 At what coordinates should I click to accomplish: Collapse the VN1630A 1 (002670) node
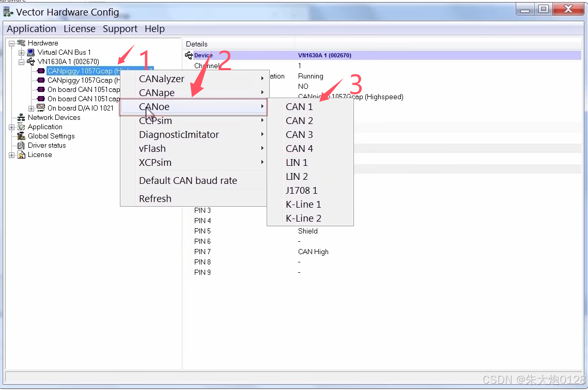pos(21,62)
